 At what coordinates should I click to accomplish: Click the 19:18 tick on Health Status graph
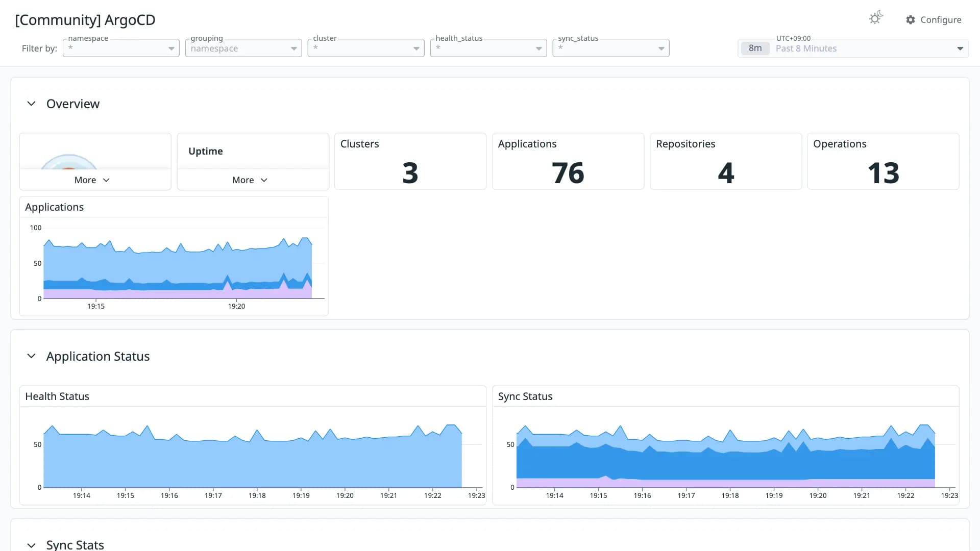click(257, 495)
